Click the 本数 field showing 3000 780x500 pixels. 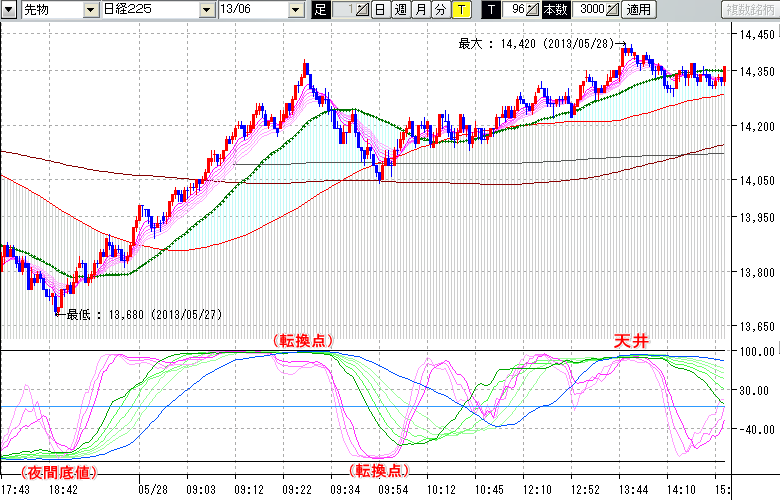(x=589, y=10)
